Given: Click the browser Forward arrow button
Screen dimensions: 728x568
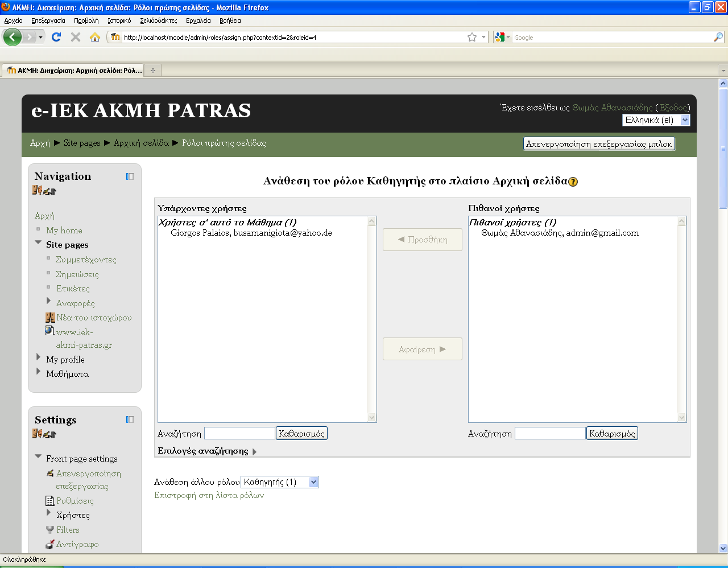Looking at the screenshot, I should 30,37.
